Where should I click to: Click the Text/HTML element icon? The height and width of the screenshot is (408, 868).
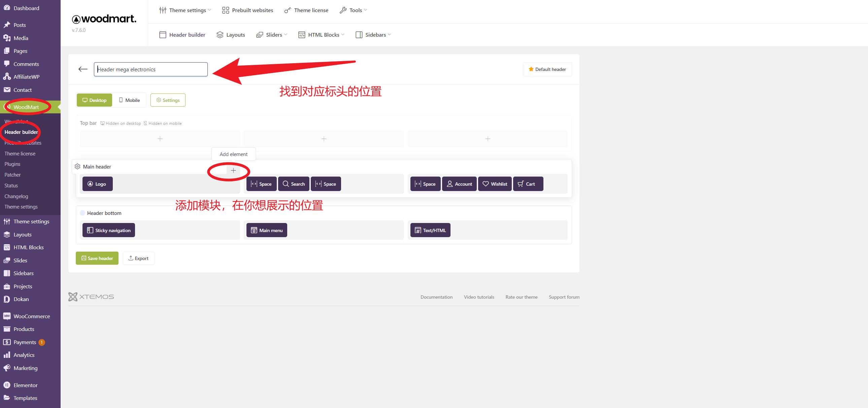tap(419, 230)
